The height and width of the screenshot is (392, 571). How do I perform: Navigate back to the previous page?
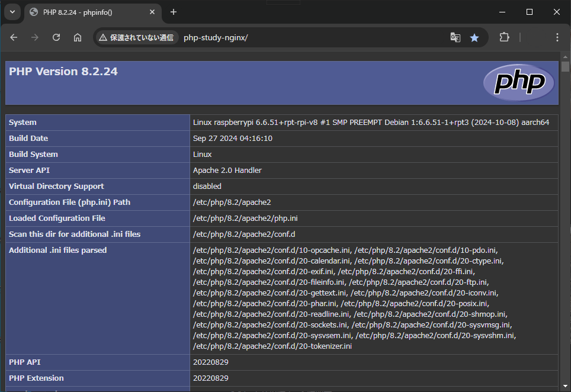pos(14,37)
